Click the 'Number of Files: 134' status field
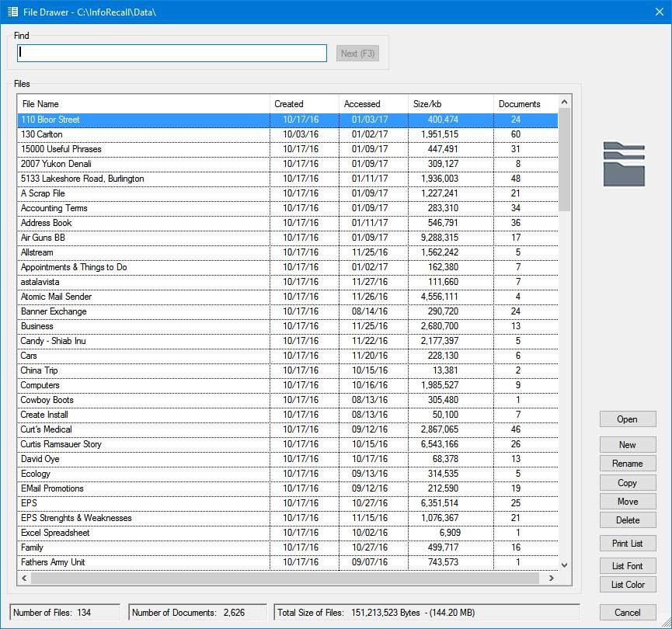The height and width of the screenshot is (629, 672). click(64, 612)
